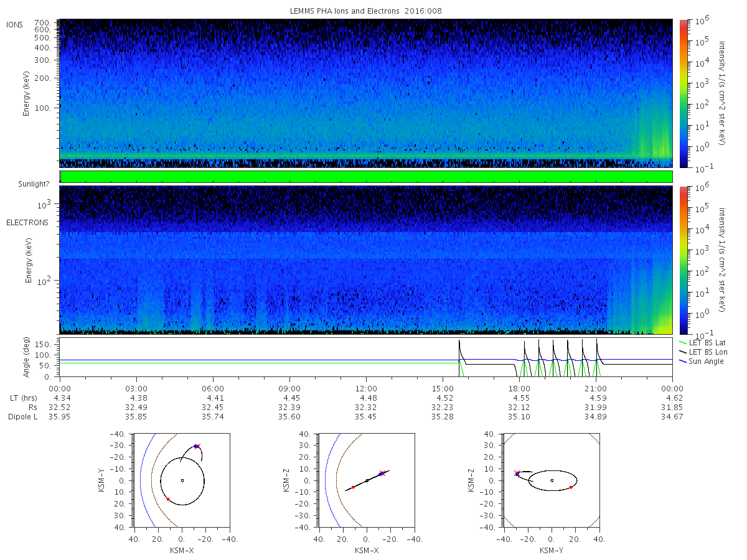Click the 200. tick on ion energy axis
This screenshot has height=560, width=747.
[42, 79]
